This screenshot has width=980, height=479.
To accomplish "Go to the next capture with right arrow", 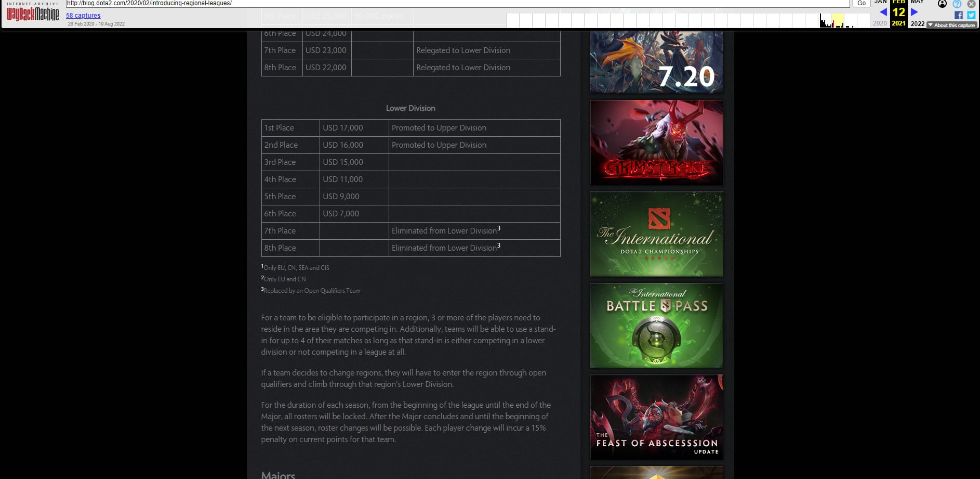I will tap(915, 12).
